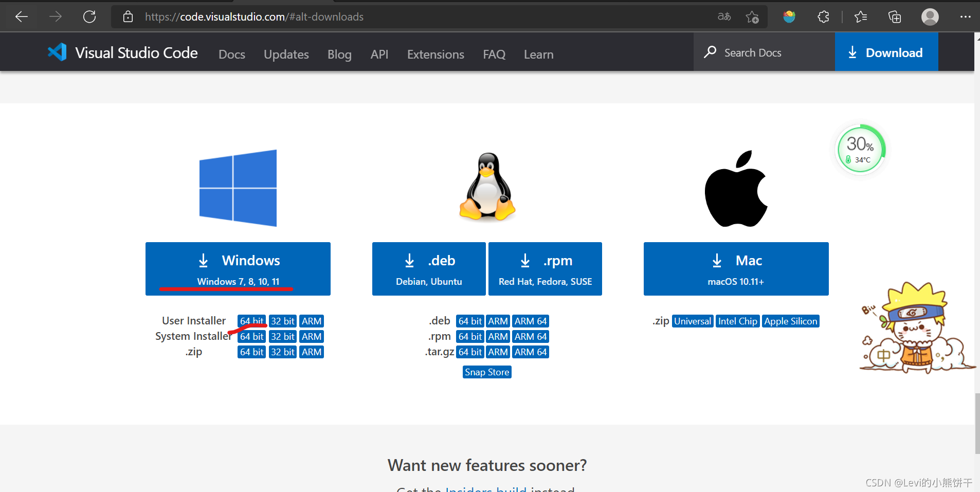This screenshot has width=980, height=492.
Task: Click the Windows logo image
Action: click(238, 188)
